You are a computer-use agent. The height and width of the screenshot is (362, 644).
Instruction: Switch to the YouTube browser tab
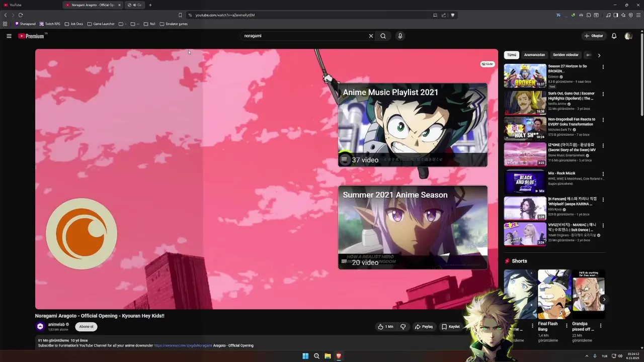click(x=30, y=5)
